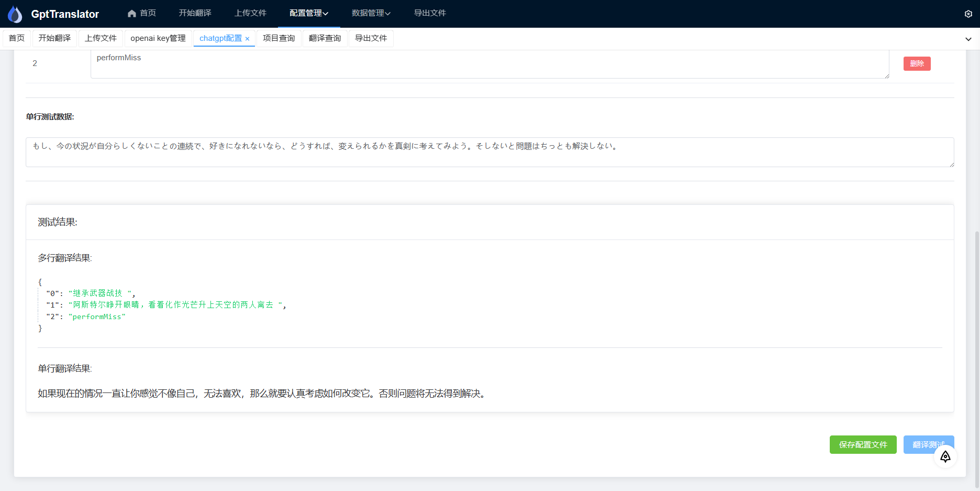
Task: Open 上传文件 in top navigation
Action: click(250, 13)
